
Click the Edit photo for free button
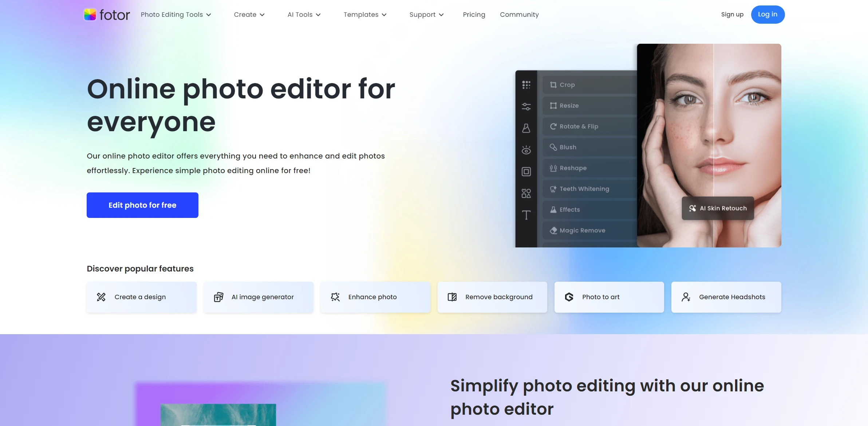(x=142, y=205)
